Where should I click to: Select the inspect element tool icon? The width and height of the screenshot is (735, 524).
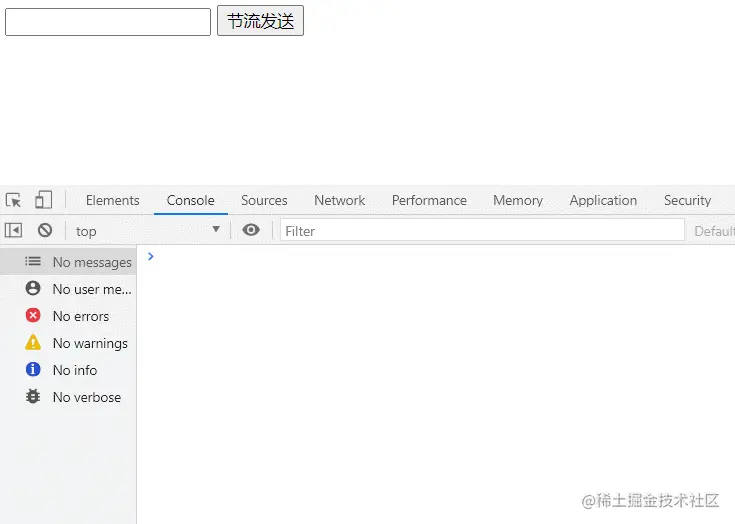[x=14, y=200]
